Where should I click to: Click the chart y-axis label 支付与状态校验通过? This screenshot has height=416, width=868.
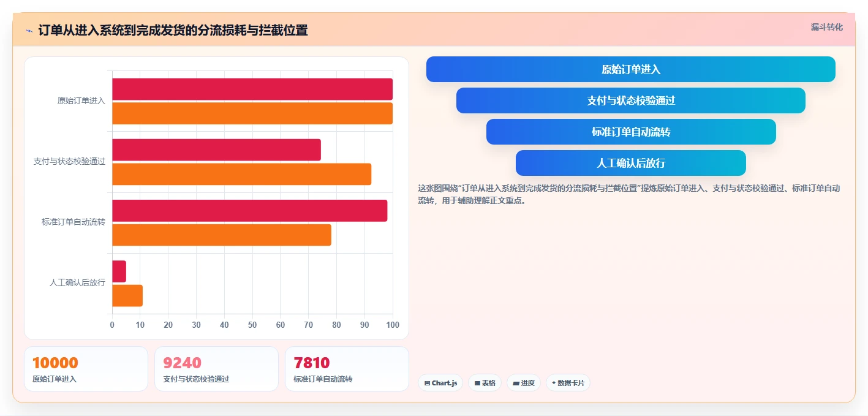tap(69, 162)
